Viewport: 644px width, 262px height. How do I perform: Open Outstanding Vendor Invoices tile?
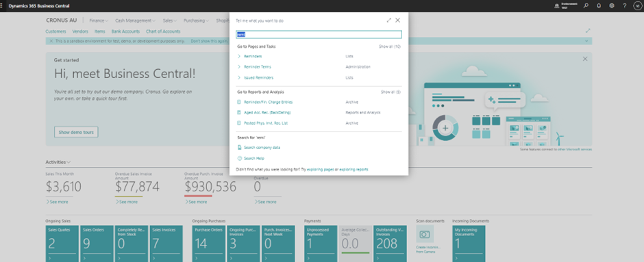pos(391,244)
